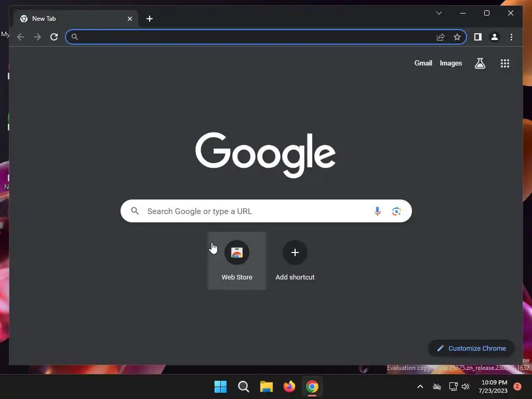Open the volume control tray icon
The width and height of the screenshot is (532, 399).
465,387
